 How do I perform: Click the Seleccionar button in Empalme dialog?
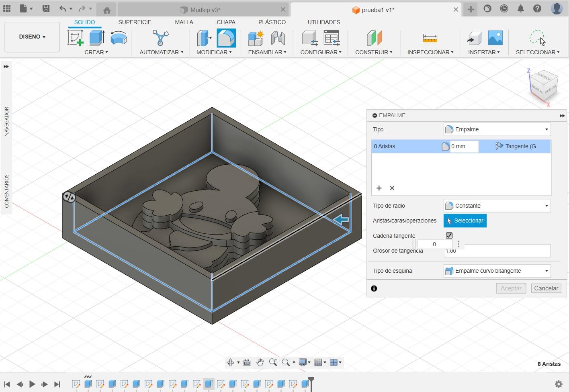[x=465, y=220]
